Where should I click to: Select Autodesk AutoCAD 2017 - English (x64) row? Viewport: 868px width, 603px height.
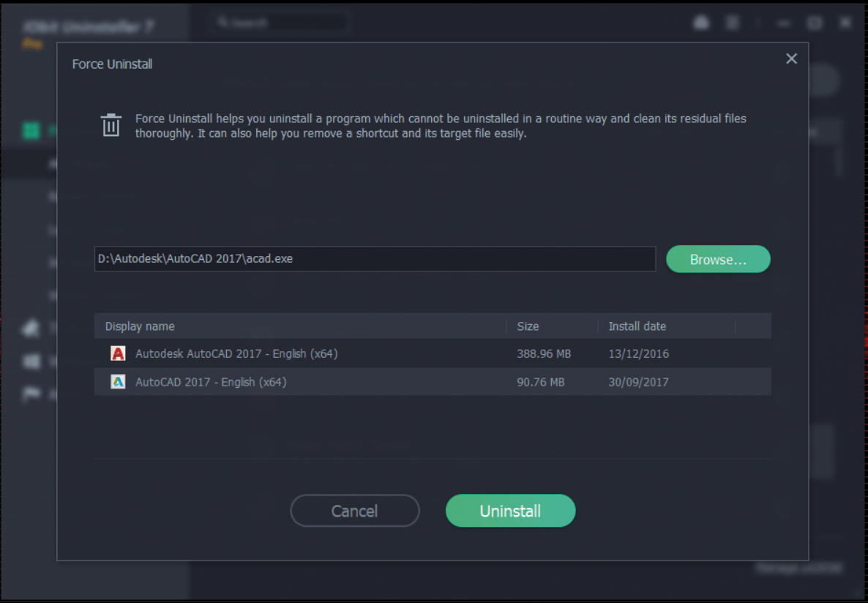tap(433, 353)
